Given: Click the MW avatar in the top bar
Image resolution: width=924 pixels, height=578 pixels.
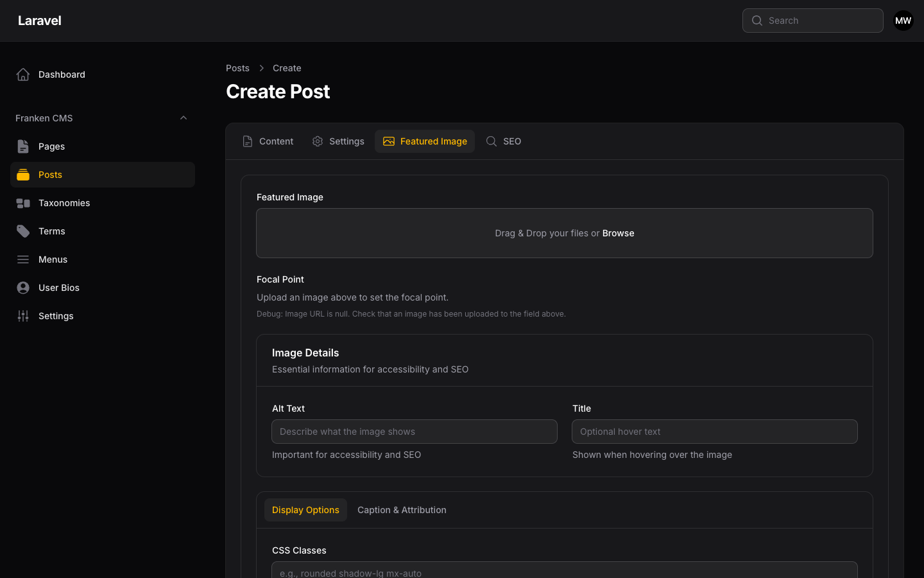Looking at the screenshot, I should point(903,21).
